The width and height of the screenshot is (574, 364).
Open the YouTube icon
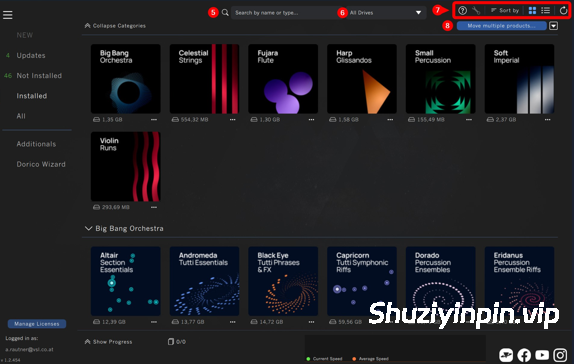click(x=542, y=355)
